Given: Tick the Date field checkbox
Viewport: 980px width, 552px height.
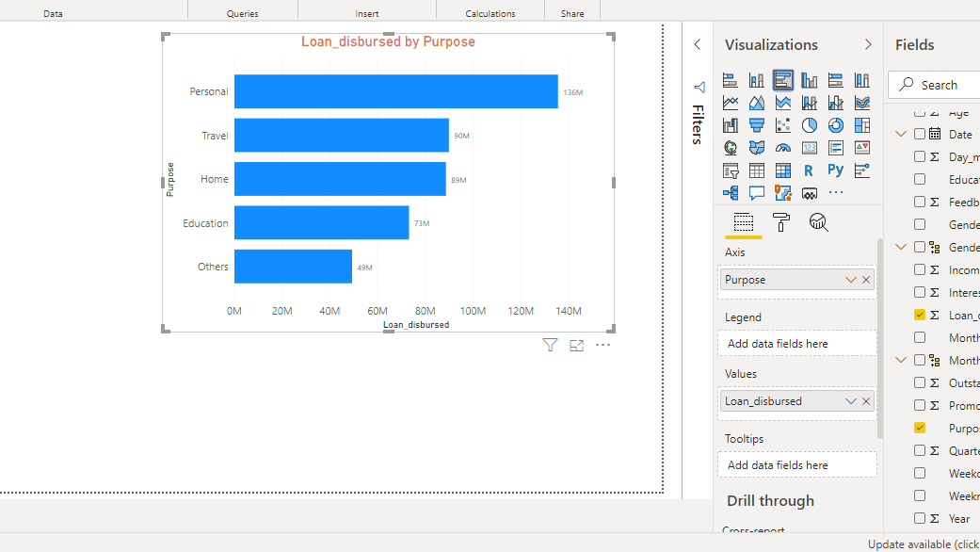Looking at the screenshot, I should (920, 134).
